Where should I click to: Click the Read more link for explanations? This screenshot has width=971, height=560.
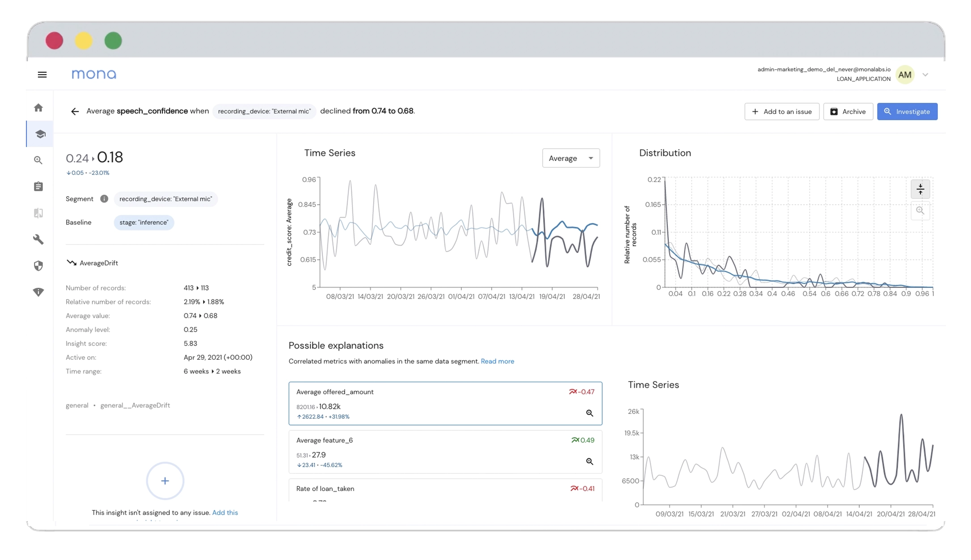[x=497, y=361]
